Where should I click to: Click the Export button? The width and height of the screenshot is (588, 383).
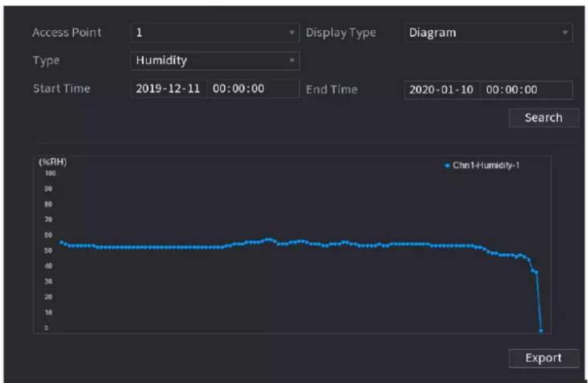pyautogui.click(x=543, y=358)
